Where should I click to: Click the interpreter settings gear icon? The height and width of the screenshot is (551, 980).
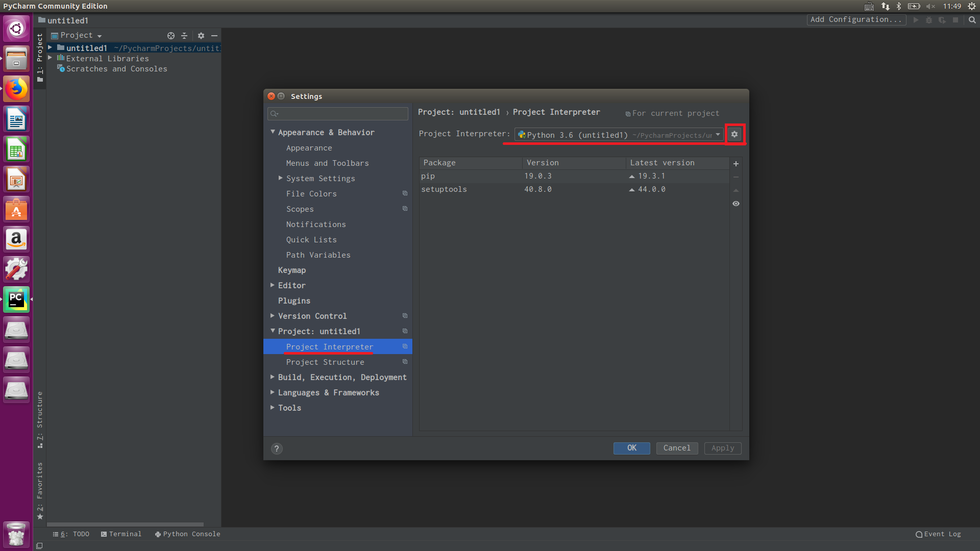734,134
